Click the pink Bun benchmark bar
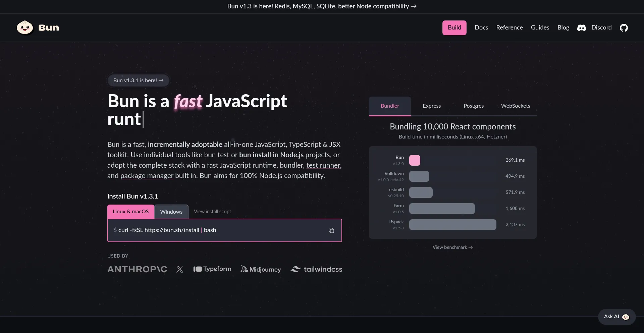The height and width of the screenshot is (333, 644). click(415, 160)
